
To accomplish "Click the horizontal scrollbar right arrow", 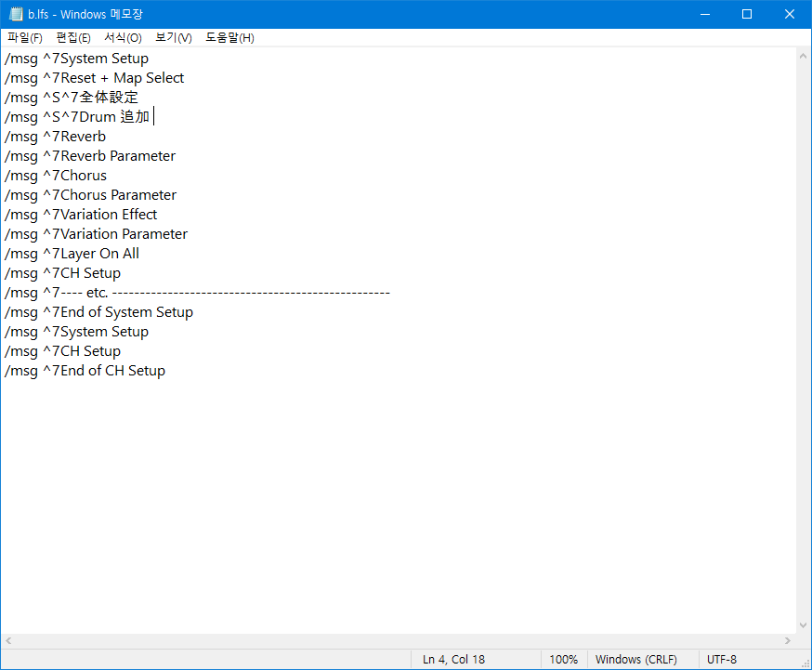I will pyautogui.click(x=788, y=641).
